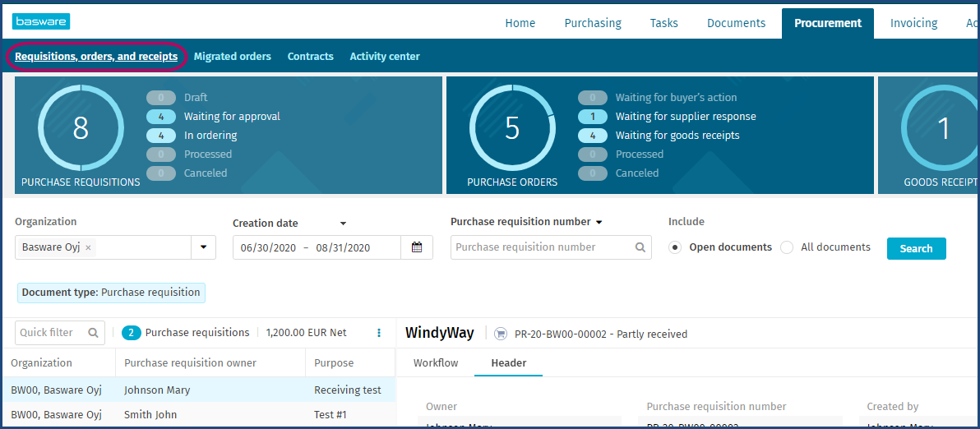Open the Tasks tab
This screenshot has height=429, width=980.
[663, 23]
